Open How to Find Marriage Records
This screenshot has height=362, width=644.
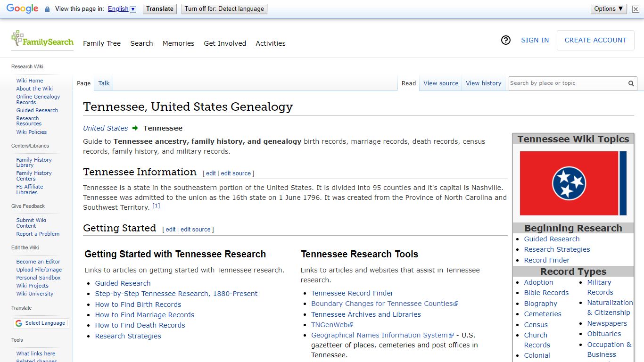pos(145,315)
